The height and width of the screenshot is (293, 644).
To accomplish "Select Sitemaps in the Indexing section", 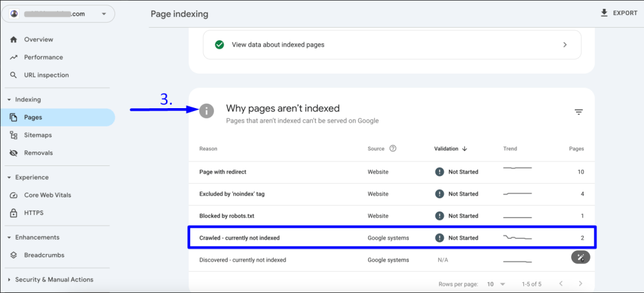I will [x=38, y=135].
